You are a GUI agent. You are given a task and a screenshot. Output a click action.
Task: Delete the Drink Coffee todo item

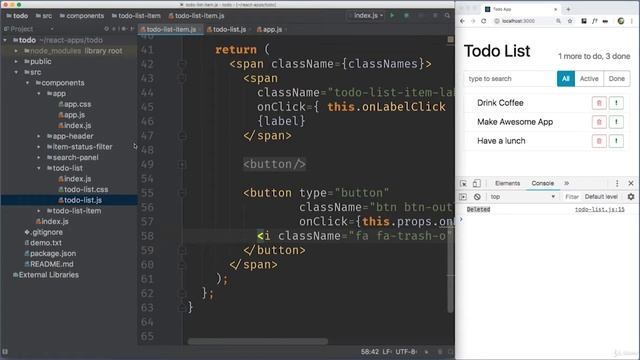(x=599, y=103)
